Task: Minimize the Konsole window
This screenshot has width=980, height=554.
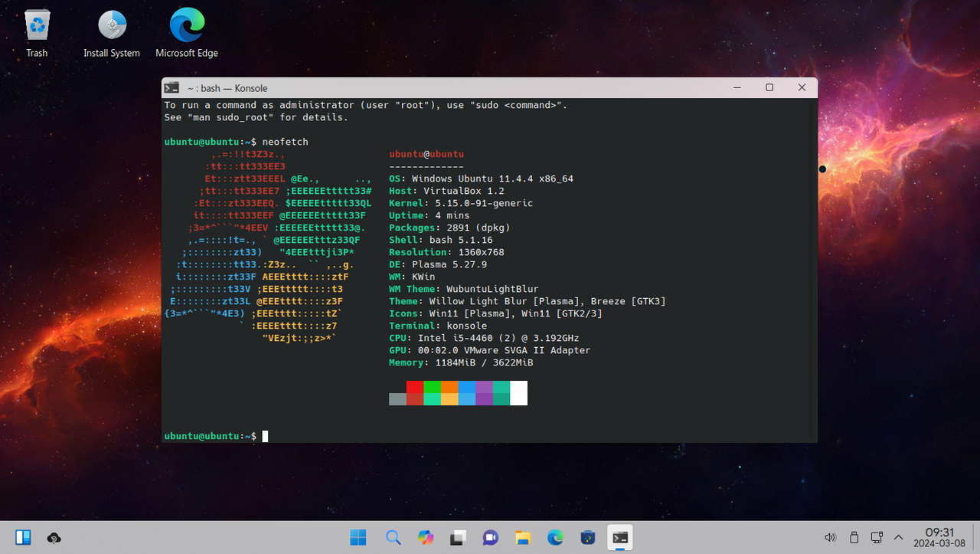Action: pos(737,87)
